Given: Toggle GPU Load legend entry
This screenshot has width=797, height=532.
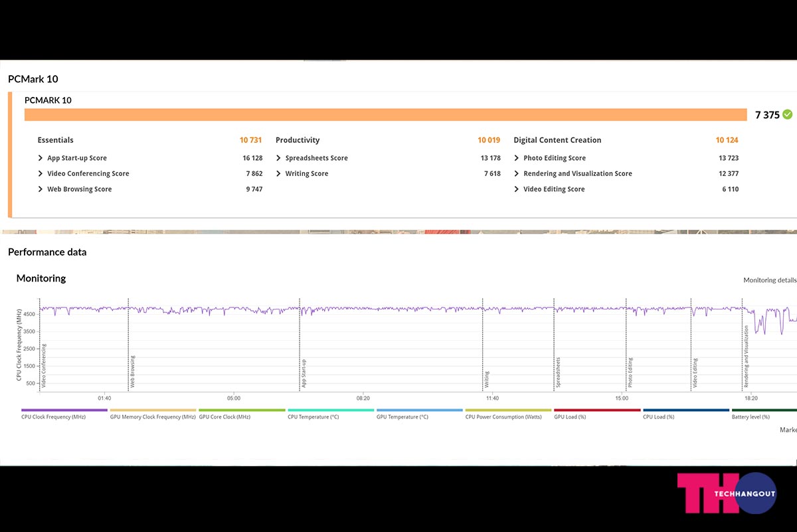Looking at the screenshot, I should coord(597,414).
